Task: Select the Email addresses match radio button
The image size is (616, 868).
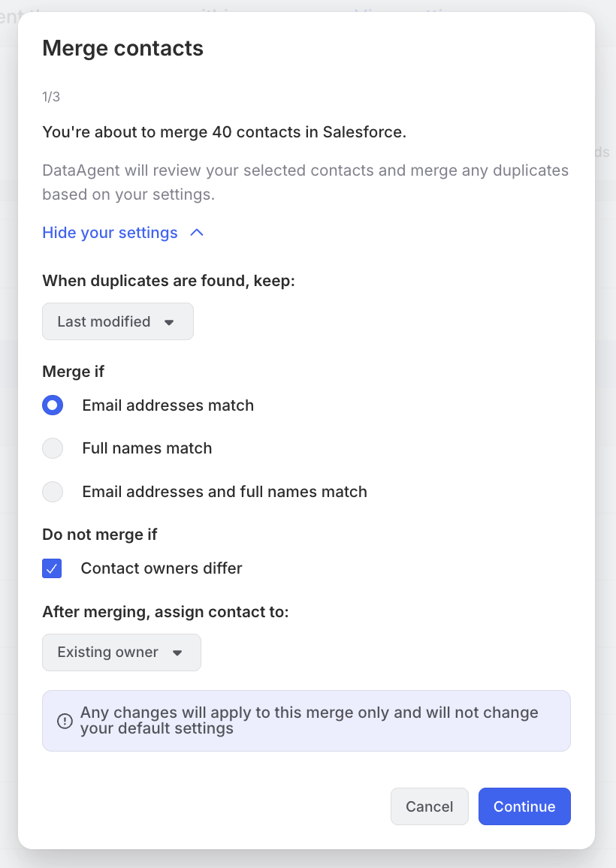Action: (53, 405)
